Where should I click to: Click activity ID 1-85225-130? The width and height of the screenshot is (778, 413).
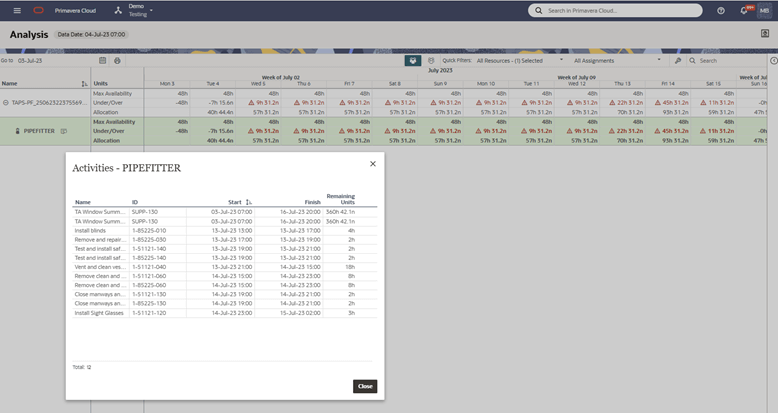(x=149, y=303)
